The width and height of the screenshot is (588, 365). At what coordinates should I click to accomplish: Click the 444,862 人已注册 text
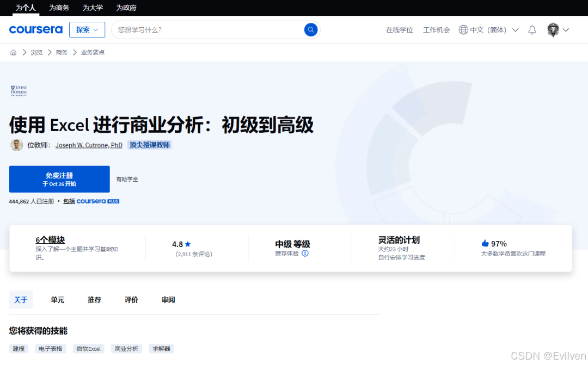click(x=32, y=202)
